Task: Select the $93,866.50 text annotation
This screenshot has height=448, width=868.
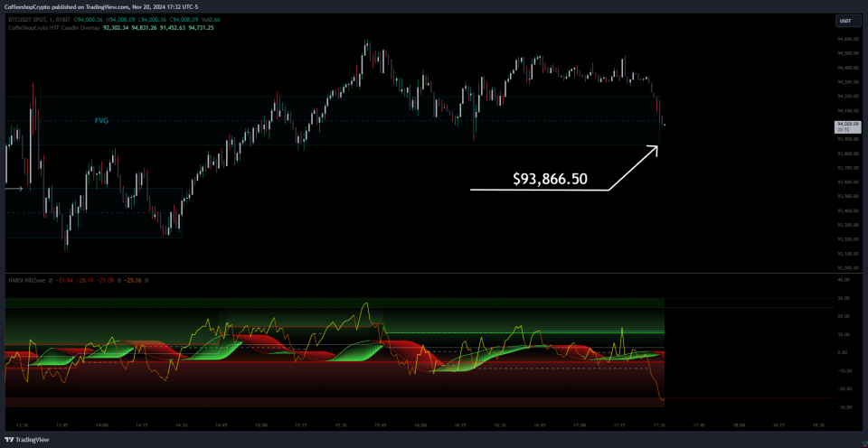Action: tap(550, 180)
